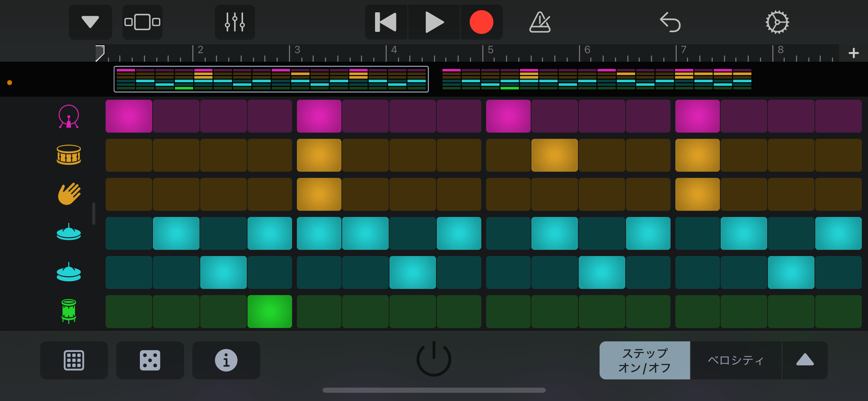868x401 pixels.
Task: Turn off kick row step 5
Action: point(319,116)
